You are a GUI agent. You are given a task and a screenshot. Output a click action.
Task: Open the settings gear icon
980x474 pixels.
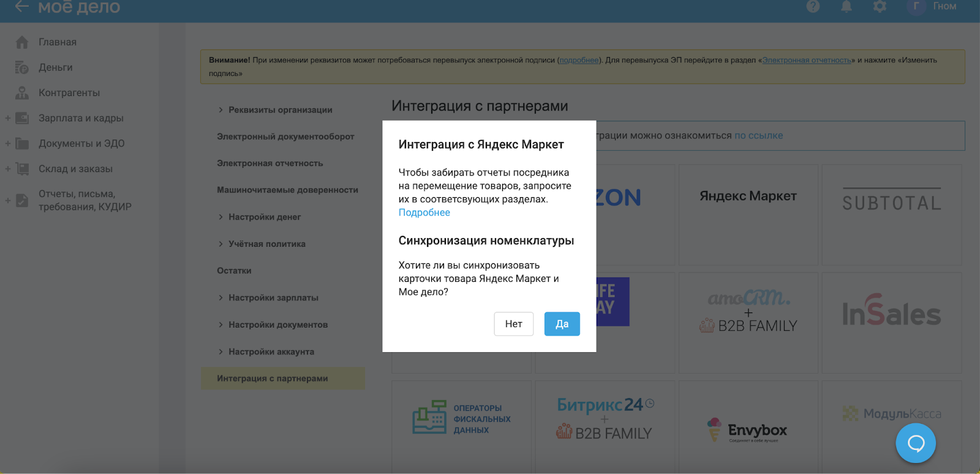(x=880, y=6)
